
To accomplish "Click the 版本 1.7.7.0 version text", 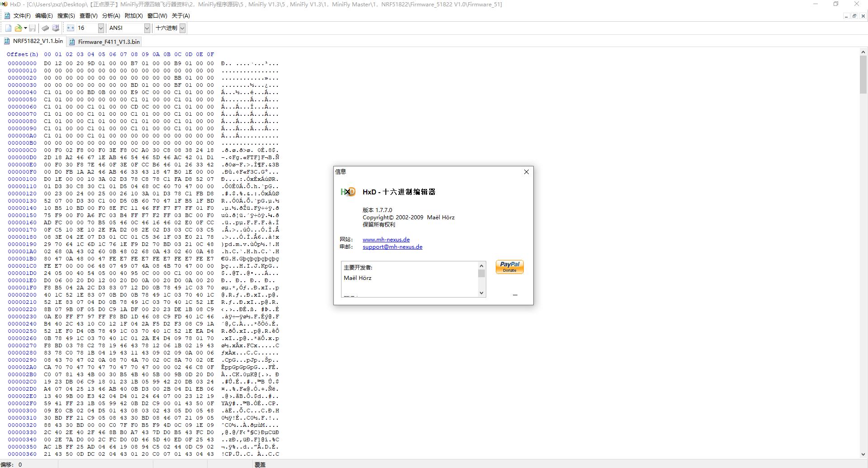I will tap(377, 210).
